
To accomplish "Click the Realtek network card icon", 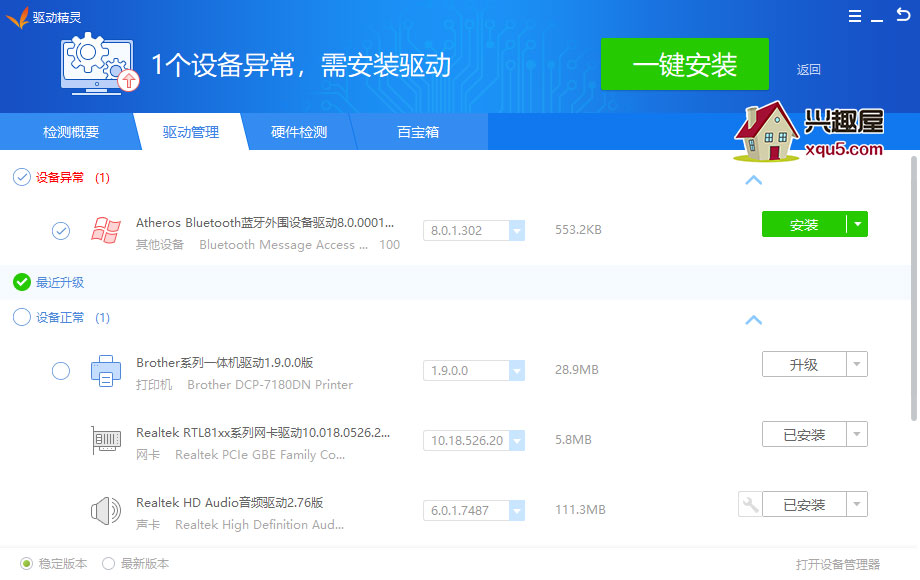I will [106, 440].
